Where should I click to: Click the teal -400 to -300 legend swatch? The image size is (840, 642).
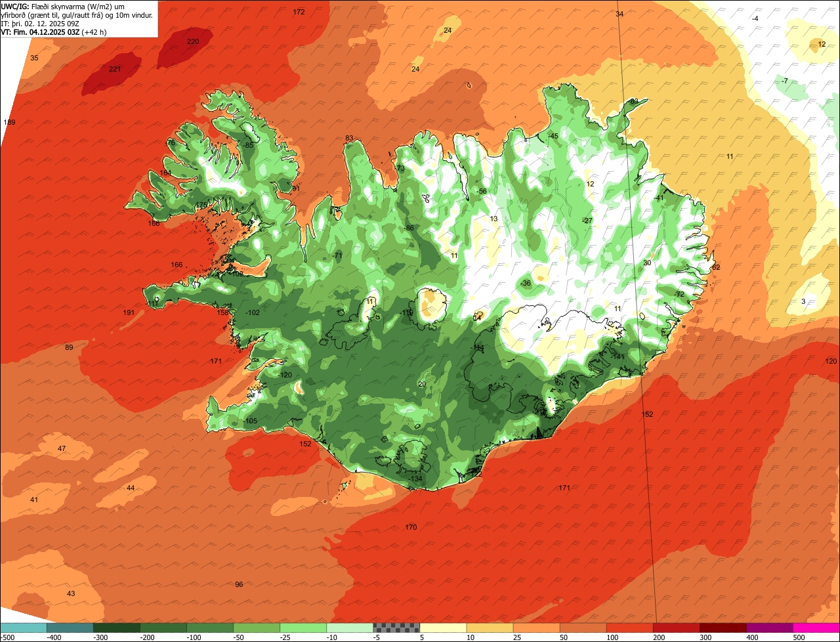70,628
